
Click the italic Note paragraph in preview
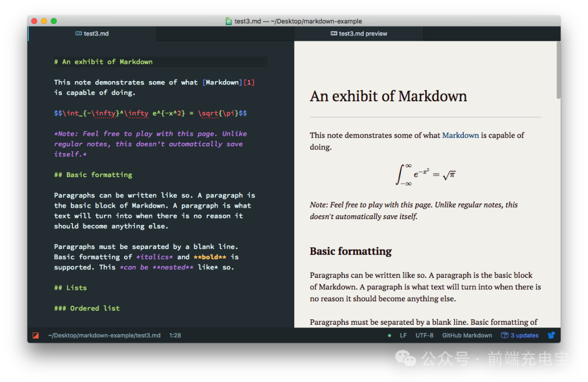414,210
